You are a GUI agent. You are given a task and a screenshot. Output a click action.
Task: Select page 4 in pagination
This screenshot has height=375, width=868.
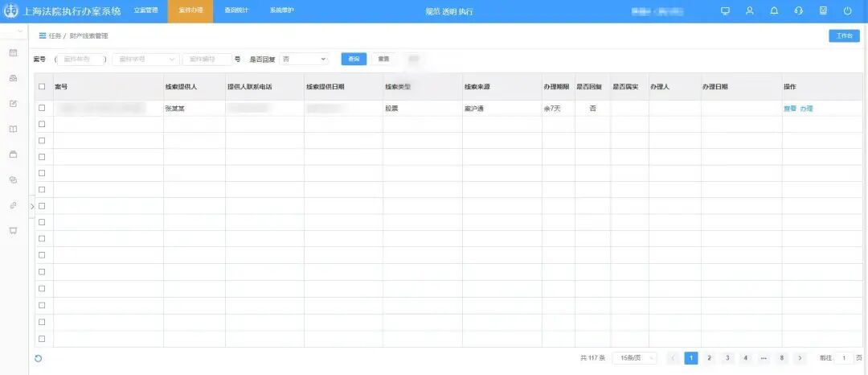(x=746, y=358)
